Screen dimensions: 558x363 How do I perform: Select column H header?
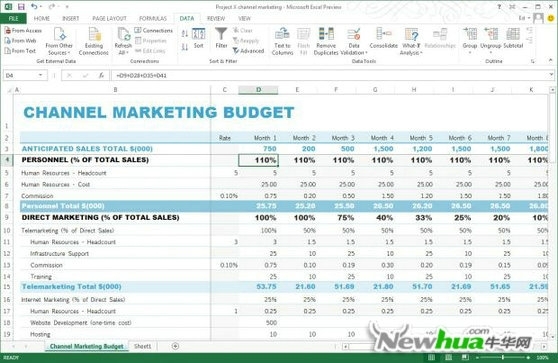point(414,90)
